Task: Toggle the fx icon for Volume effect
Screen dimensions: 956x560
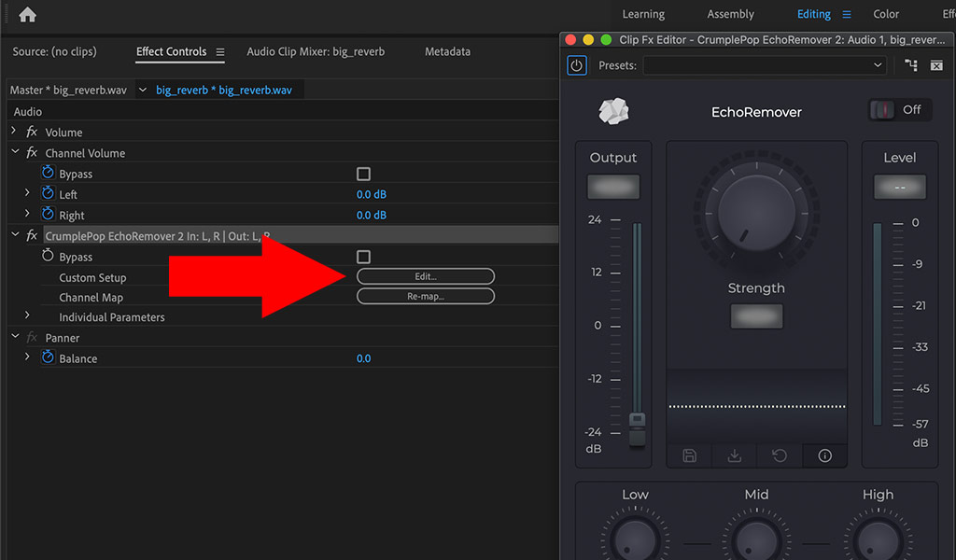Action: point(32,133)
